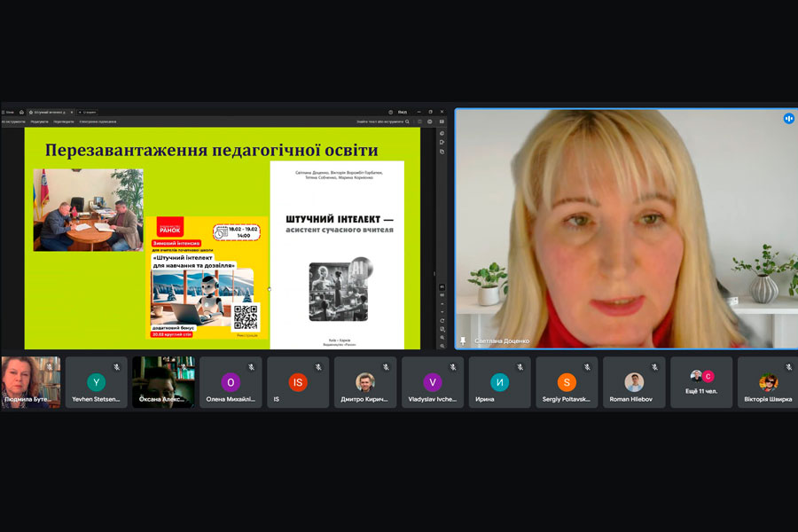
Task: Go to previous page with up arrow
Action: pos(442,304)
